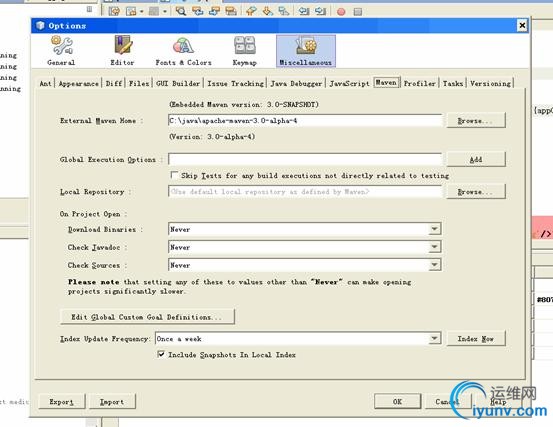
Task: Click the navigate Back toolbar icon
Action: pos(131,11)
